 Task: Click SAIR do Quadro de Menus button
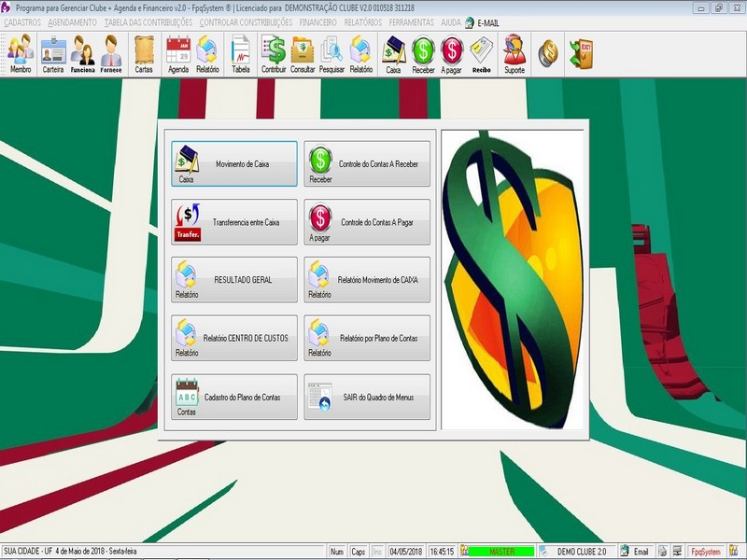[x=367, y=398]
